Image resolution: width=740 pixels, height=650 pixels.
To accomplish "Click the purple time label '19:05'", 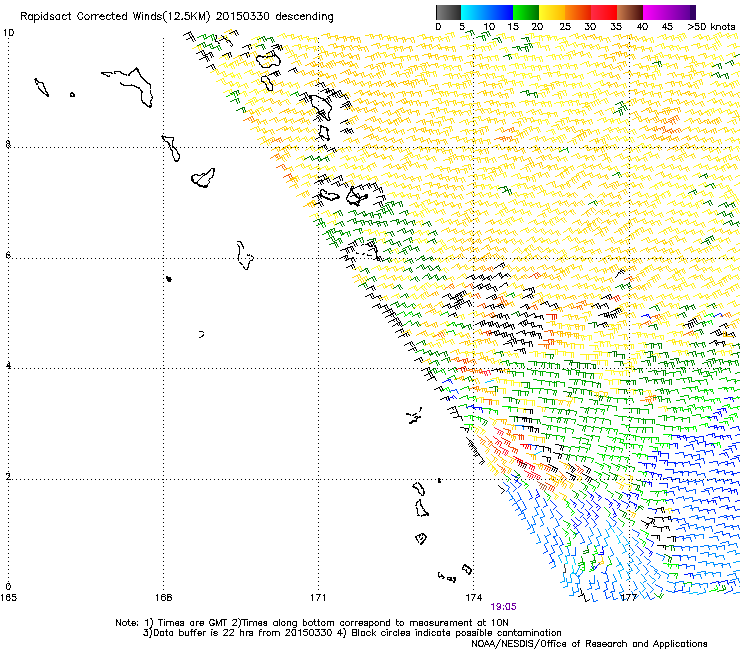I will coord(503,607).
